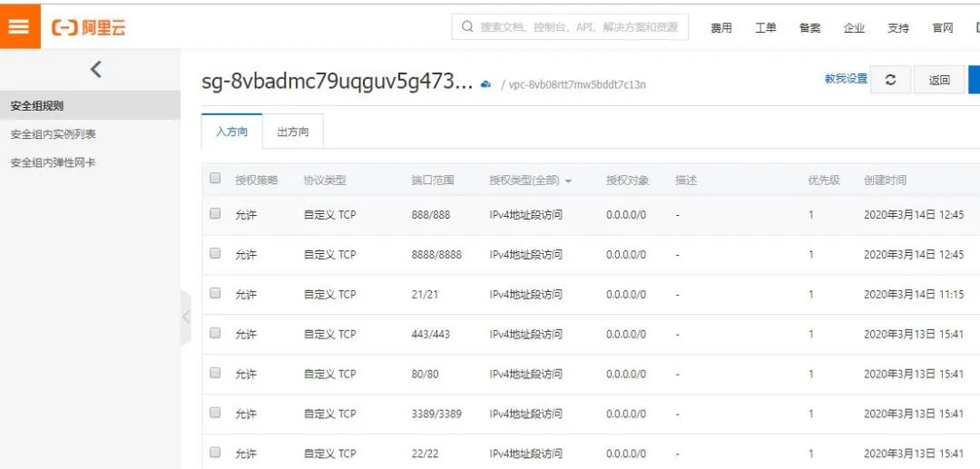Screen dimensions: 980x469
Task: Click the refresh button icon
Action: (x=891, y=80)
